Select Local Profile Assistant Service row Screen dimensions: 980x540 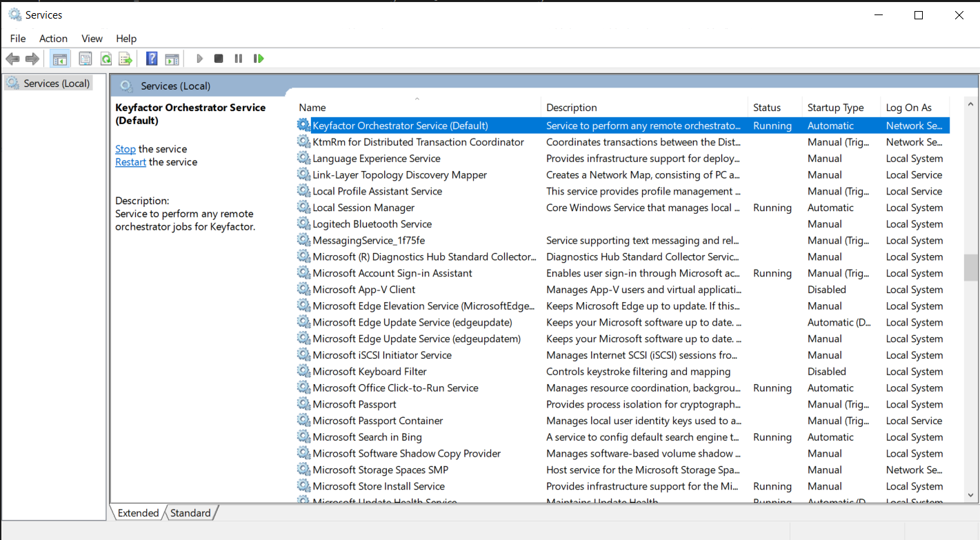point(623,191)
